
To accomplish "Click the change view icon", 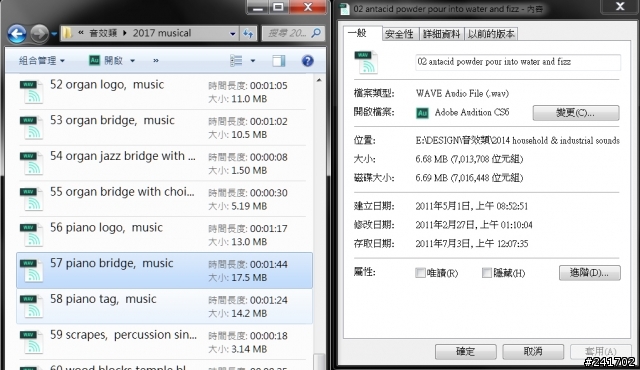I will click(236, 61).
